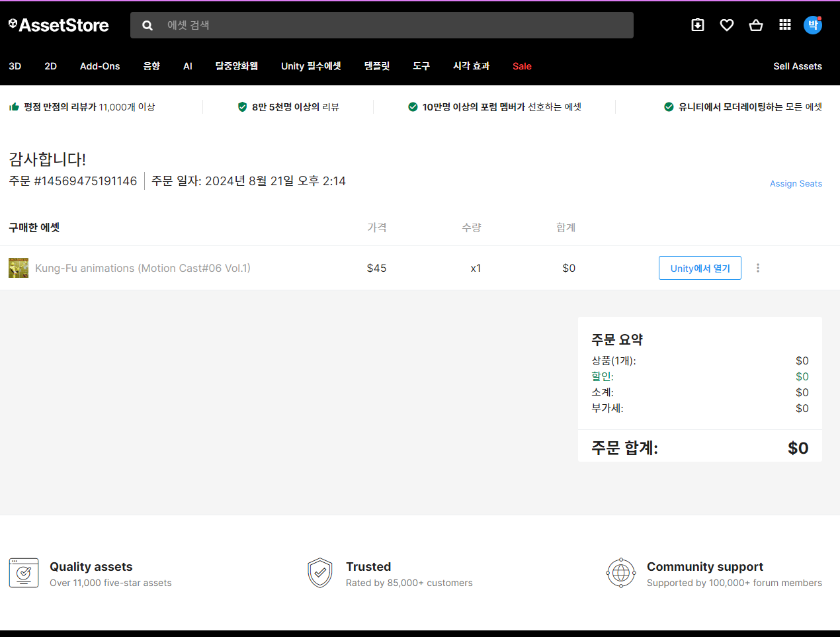Open the 음향 category menu

pos(151,66)
